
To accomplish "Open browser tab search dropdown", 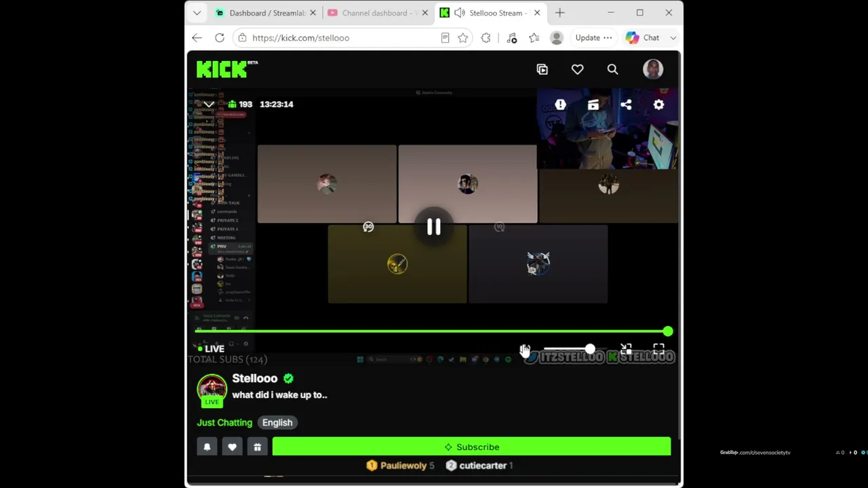I will pos(197,13).
